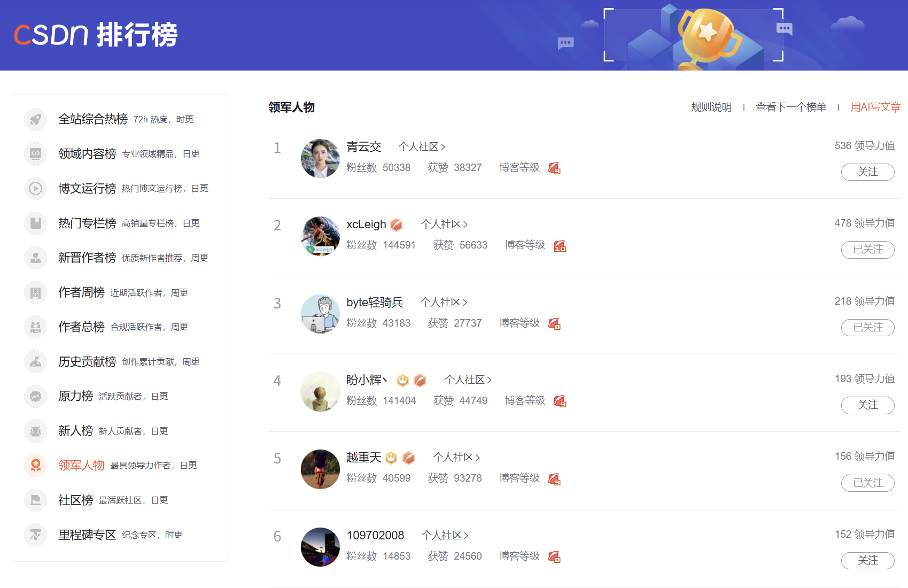This screenshot has width=908, height=588.
Task: Open 盼小辉丶's 个人社区 link
Action: (x=468, y=380)
